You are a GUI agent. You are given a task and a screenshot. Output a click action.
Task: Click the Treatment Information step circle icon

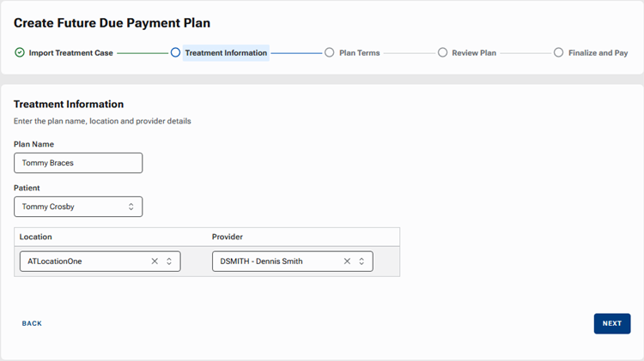coord(176,53)
